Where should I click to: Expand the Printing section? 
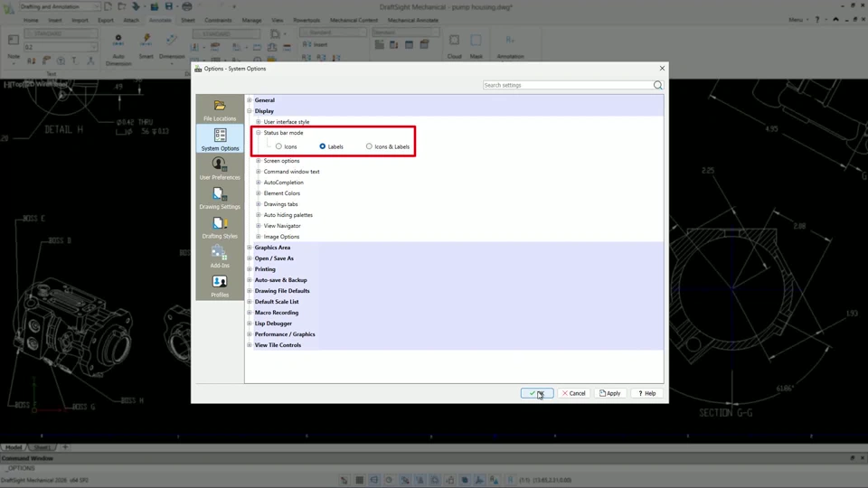[x=250, y=269]
